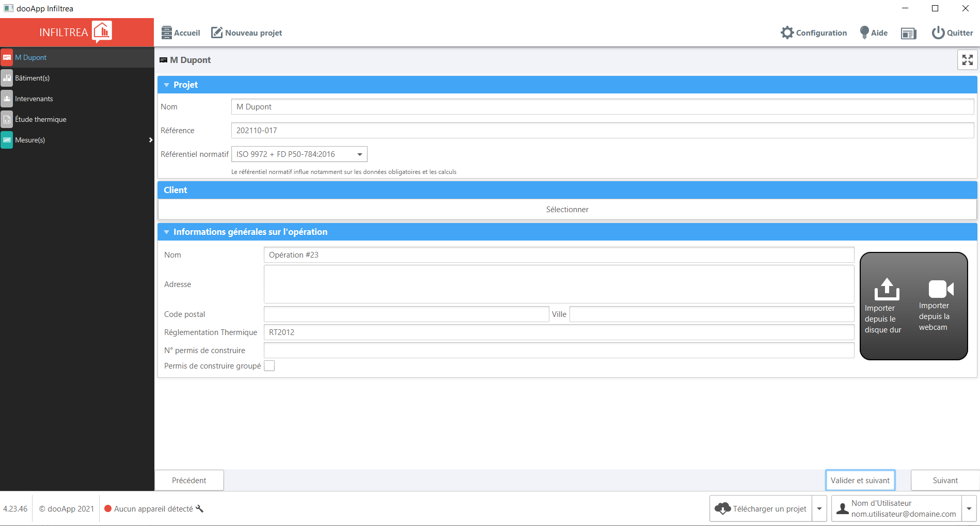
Task: Click nom.utilisateur@domaine.com account text
Action: tap(904, 514)
